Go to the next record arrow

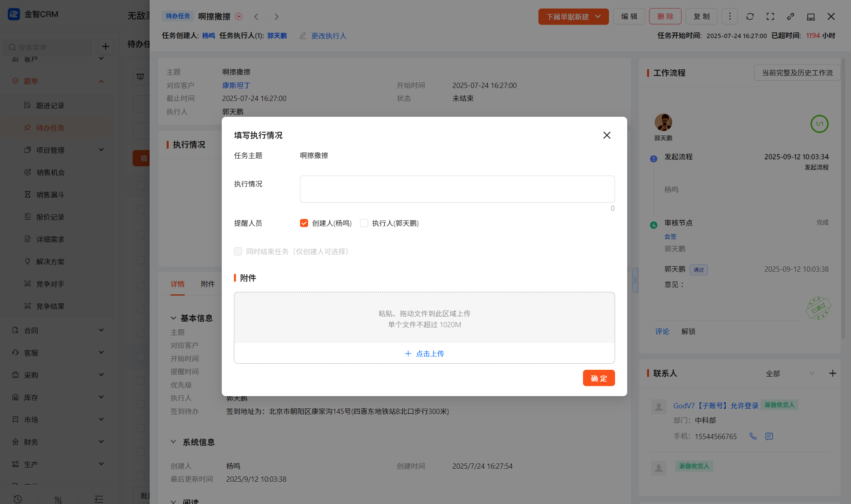click(x=277, y=17)
